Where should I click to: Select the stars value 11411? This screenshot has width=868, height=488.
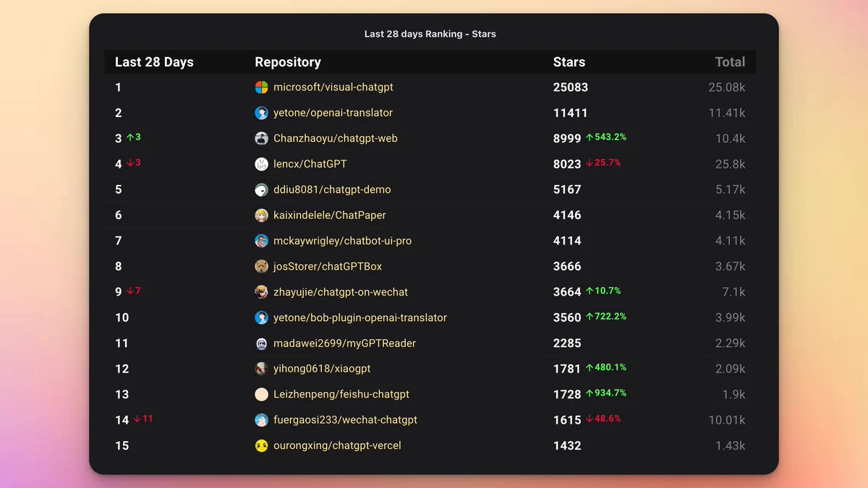pyautogui.click(x=571, y=113)
